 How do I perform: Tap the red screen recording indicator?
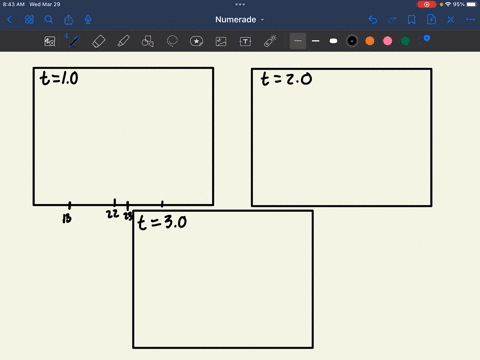pyautogui.click(x=426, y=4)
